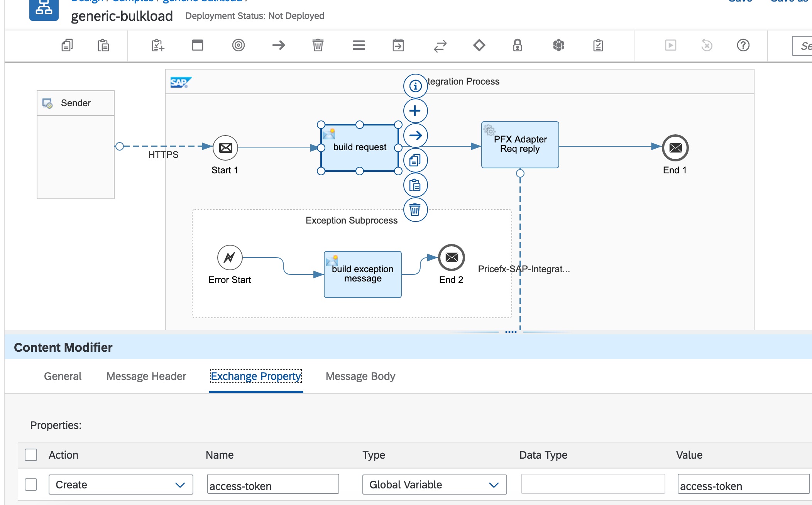Open the Message Body tab

click(x=360, y=376)
